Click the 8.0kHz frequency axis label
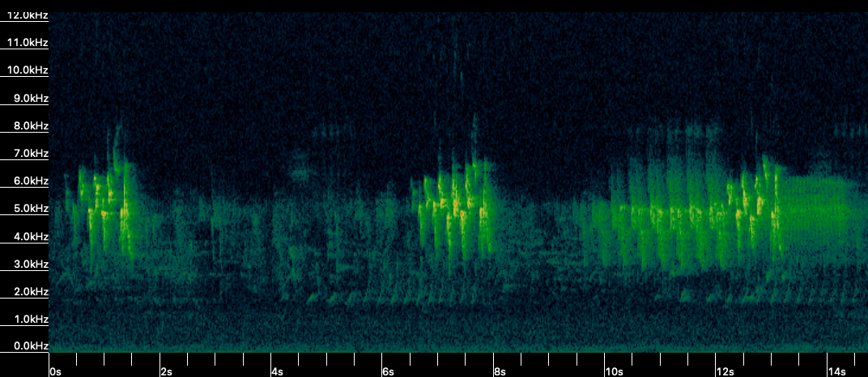 click(x=31, y=126)
